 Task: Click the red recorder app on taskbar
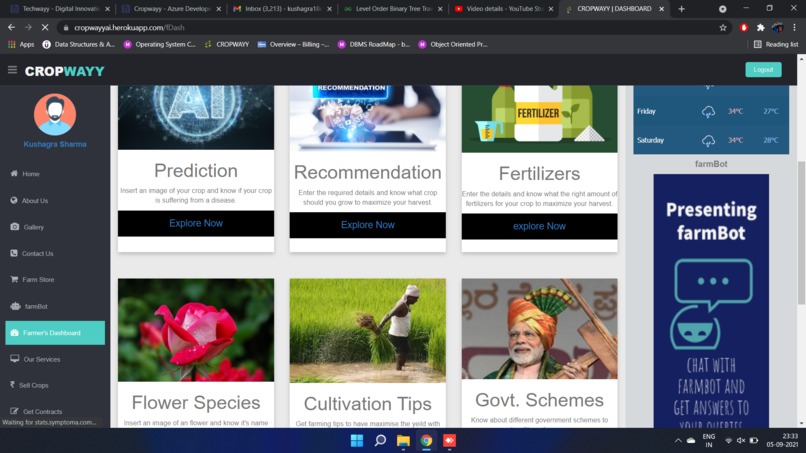449,441
